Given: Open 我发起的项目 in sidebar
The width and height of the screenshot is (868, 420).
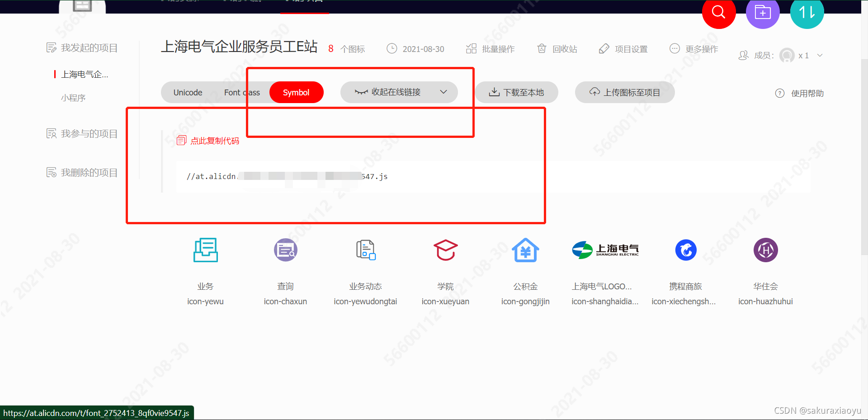Looking at the screenshot, I should 82,47.
